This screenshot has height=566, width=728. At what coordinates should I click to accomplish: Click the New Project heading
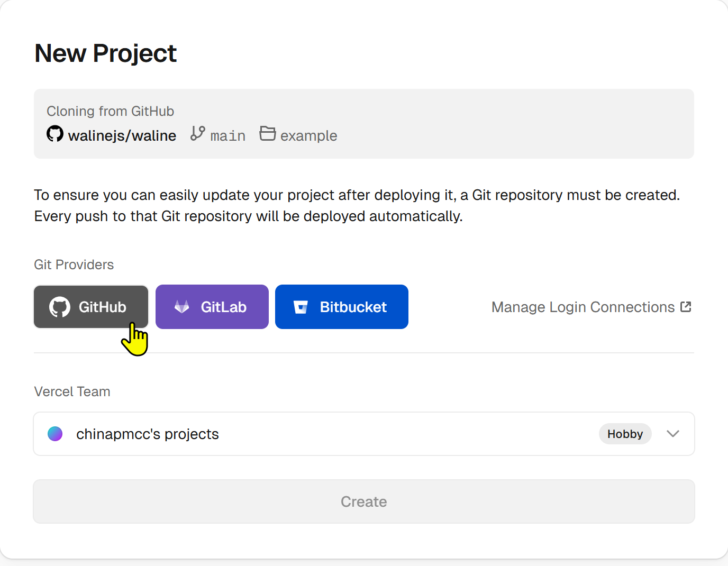point(106,53)
